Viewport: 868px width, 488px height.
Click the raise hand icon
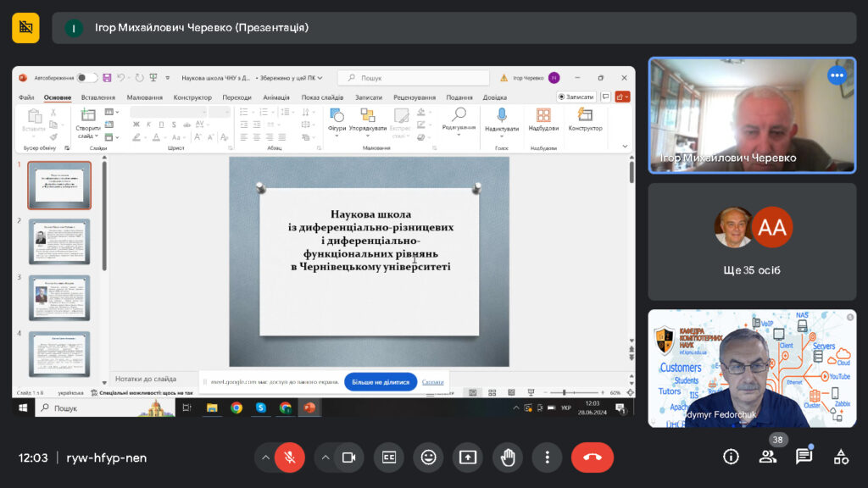tap(508, 457)
